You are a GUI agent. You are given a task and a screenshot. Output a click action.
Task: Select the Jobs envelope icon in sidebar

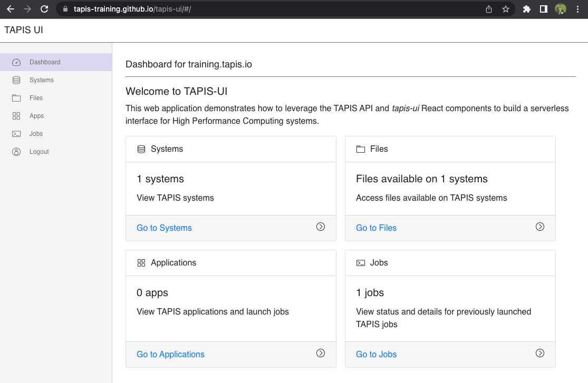pos(15,133)
